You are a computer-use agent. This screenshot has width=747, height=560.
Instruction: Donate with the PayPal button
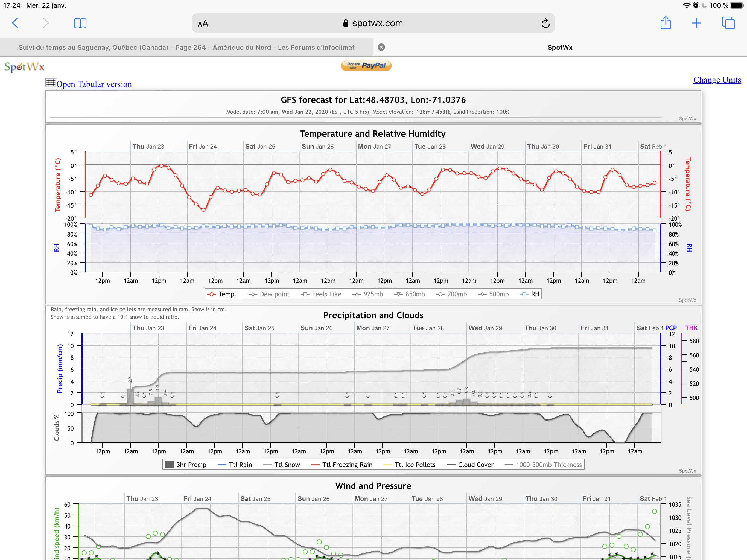point(366,66)
